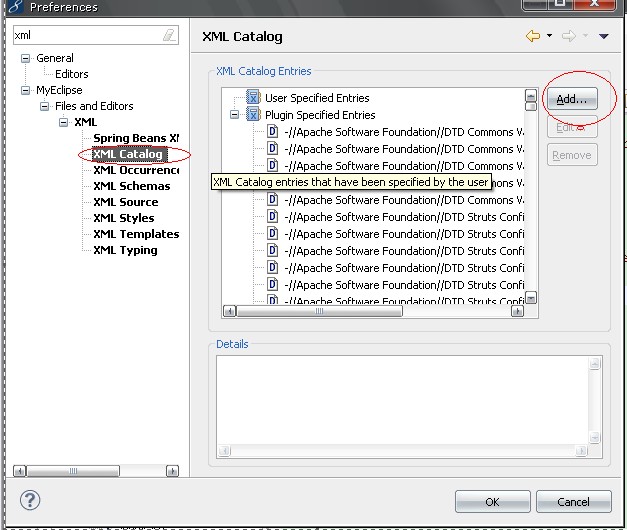Select Editors under General

(72, 74)
